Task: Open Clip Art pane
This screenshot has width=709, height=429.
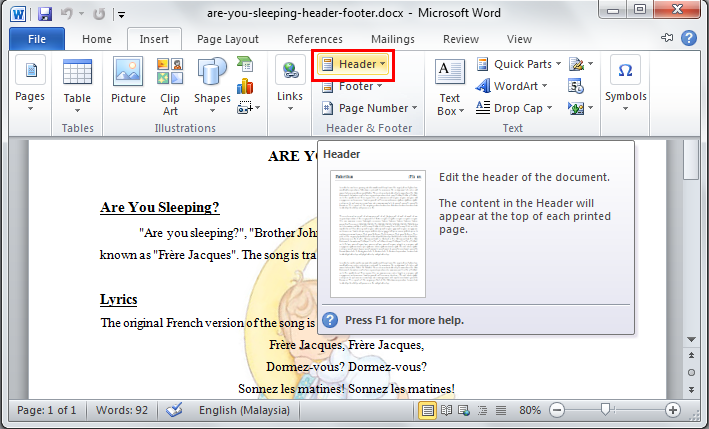Action: pyautogui.click(x=170, y=86)
